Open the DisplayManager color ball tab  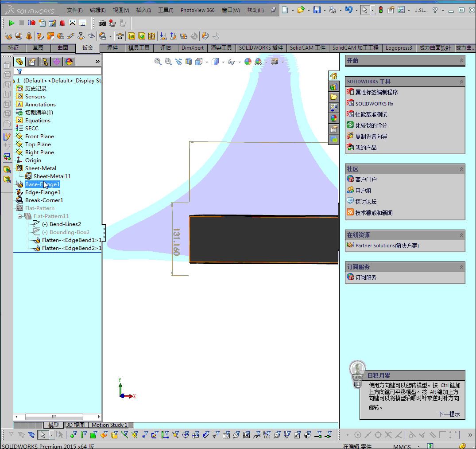click(x=69, y=62)
